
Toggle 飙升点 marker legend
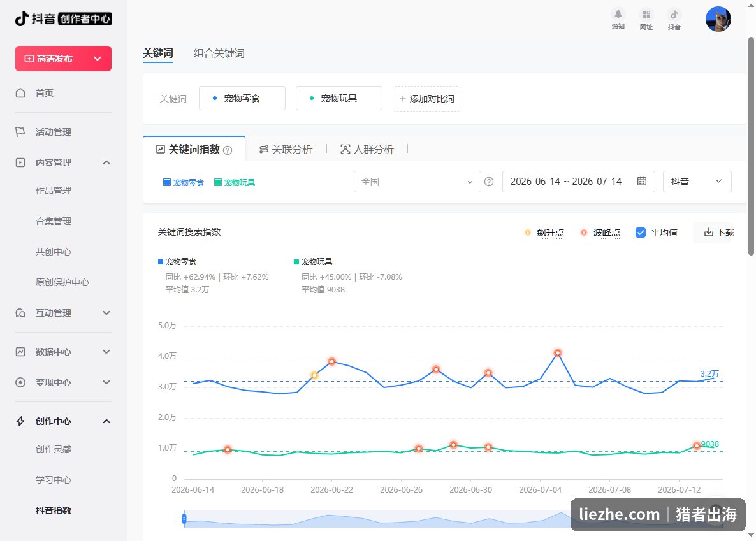(544, 233)
